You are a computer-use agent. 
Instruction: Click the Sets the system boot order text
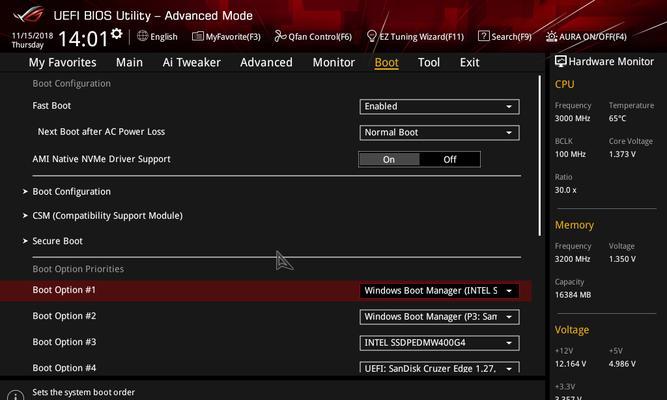(x=83, y=392)
